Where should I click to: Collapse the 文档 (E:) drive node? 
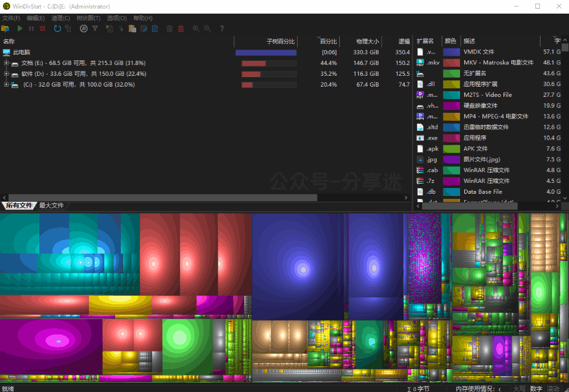click(x=5, y=63)
